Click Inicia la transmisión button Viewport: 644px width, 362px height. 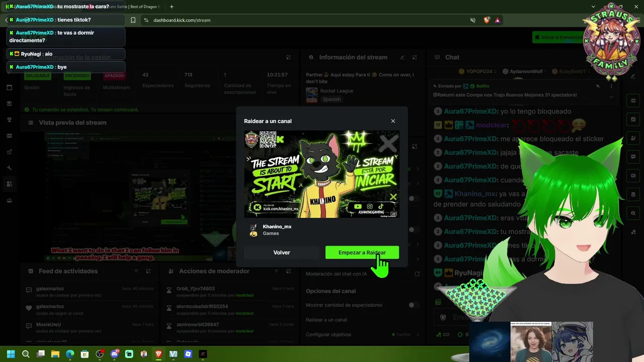point(557,37)
